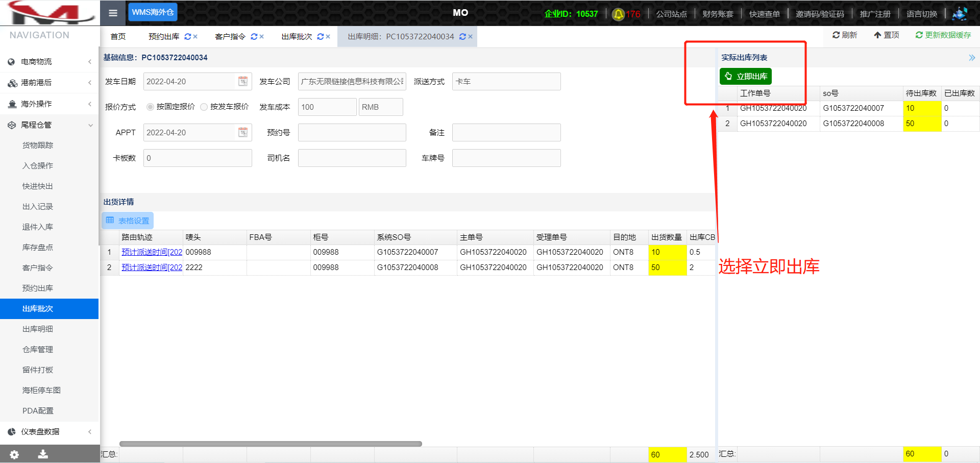Open 语言切换 language switcher

click(x=922, y=14)
